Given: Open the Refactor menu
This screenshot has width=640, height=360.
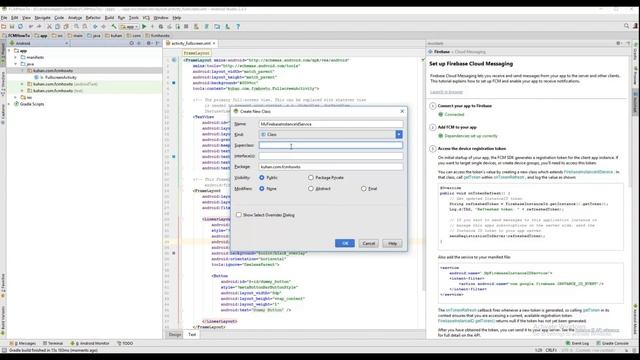Looking at the screenshot, I should point(93,18).
